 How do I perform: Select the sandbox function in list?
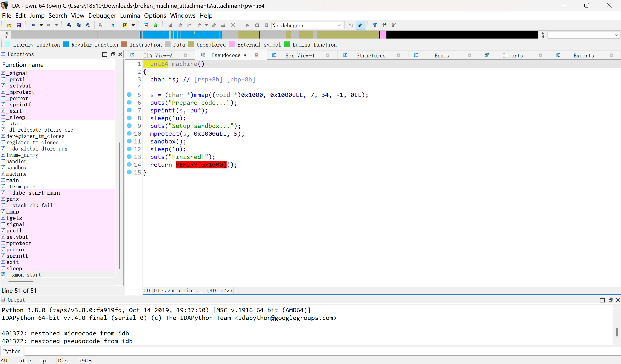pos(16,168)
